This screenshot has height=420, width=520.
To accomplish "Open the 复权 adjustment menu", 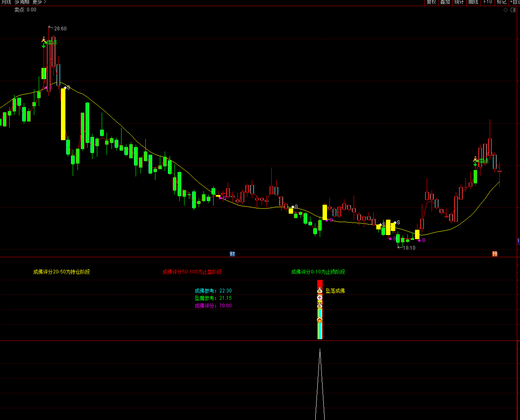I will 431,2.
